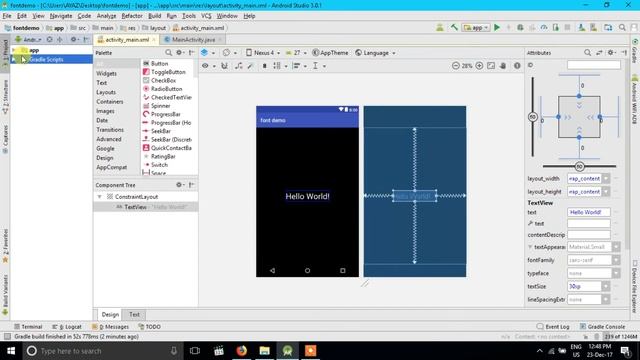
Task: Click Clear All Constraints icon
Action: pos(239,66)
